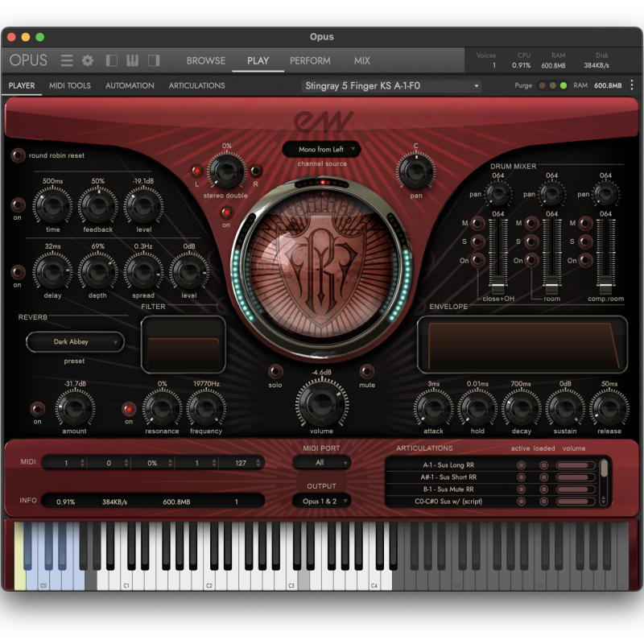Solo the room mic channel (S)
The width and height of the screenshot is (644, 644).
(x=531, y=242)
